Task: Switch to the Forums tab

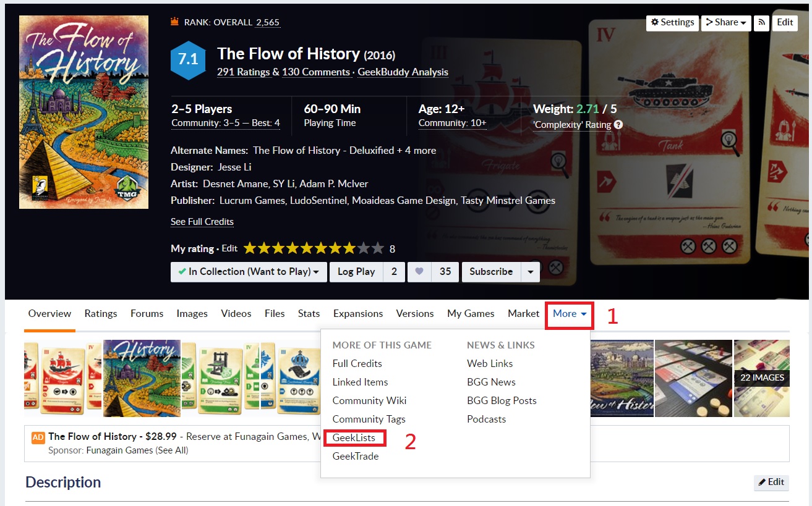Action: coord(147,314)
